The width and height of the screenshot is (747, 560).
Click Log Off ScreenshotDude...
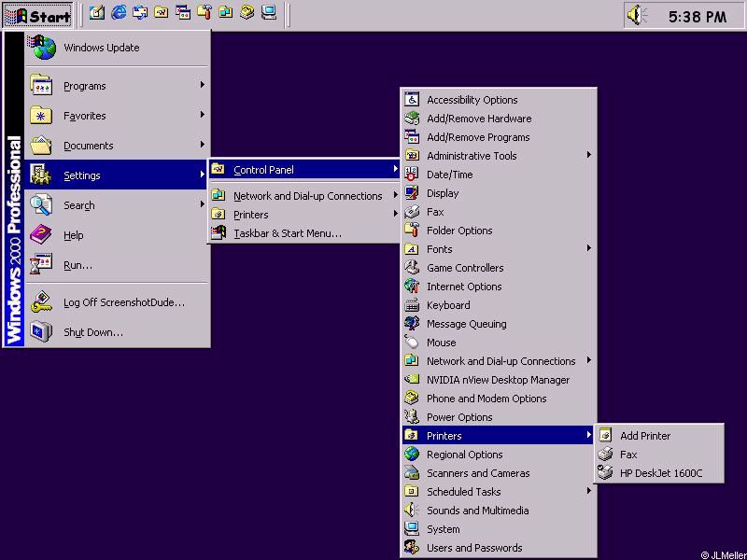click(118, 302)
